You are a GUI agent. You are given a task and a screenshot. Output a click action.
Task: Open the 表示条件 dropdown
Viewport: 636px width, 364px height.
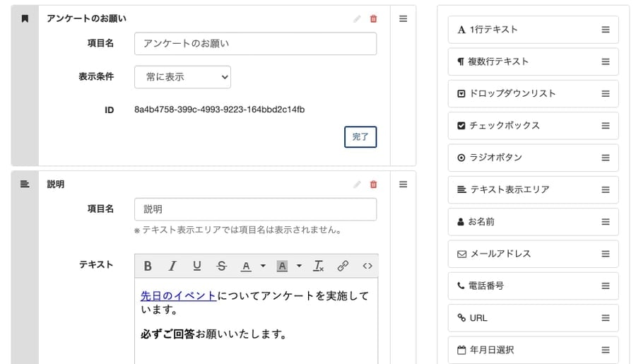pyautogui.click(x=182, y=77)
